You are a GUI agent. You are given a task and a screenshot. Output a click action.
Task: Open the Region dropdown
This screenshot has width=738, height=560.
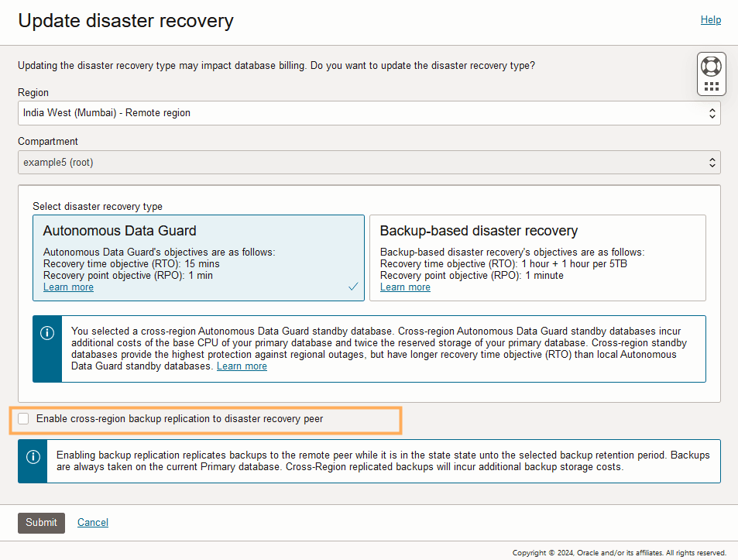[x=369, y=113]
